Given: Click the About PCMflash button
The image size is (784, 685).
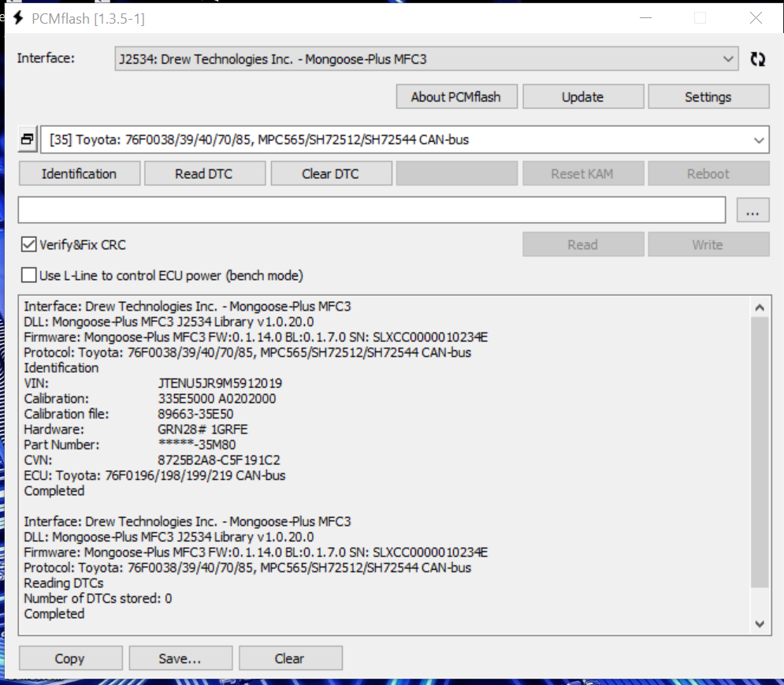Looking at the screenshot, I should pyautogui.click(x=457, y=97).
